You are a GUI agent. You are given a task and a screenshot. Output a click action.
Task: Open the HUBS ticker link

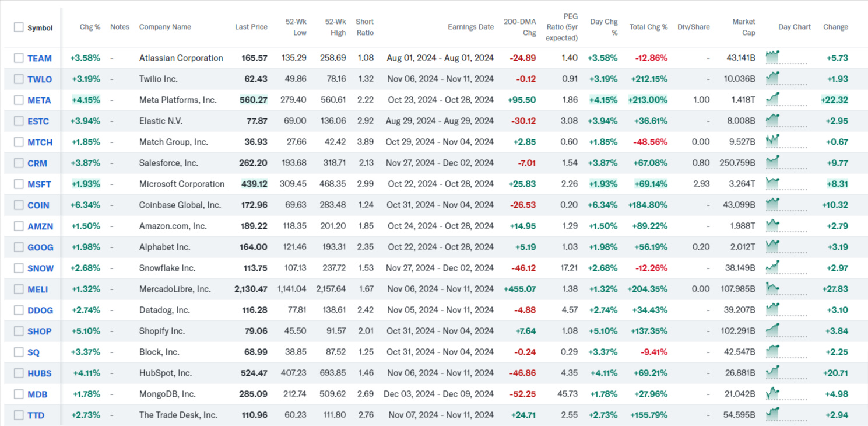point(40,373)
